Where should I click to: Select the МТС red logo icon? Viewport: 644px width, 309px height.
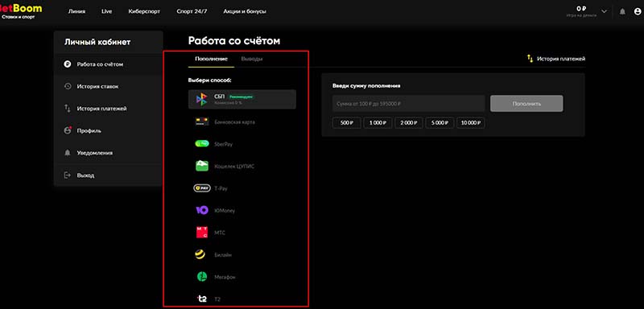pyautogui.click(x=202, y=233)
